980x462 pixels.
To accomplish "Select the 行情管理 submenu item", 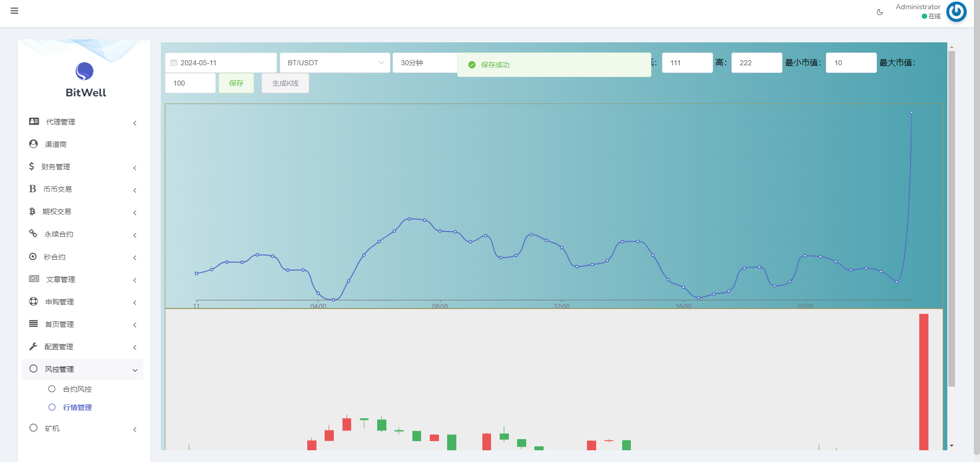I will coord(77,407).
